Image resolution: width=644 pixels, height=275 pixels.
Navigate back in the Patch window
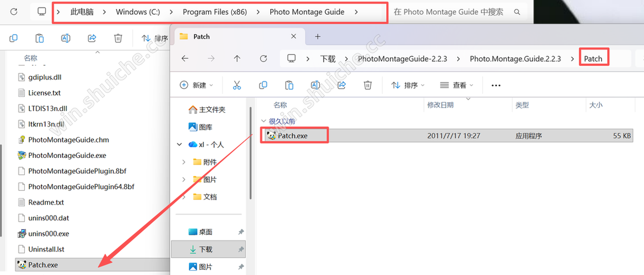(x=185, y=58)
